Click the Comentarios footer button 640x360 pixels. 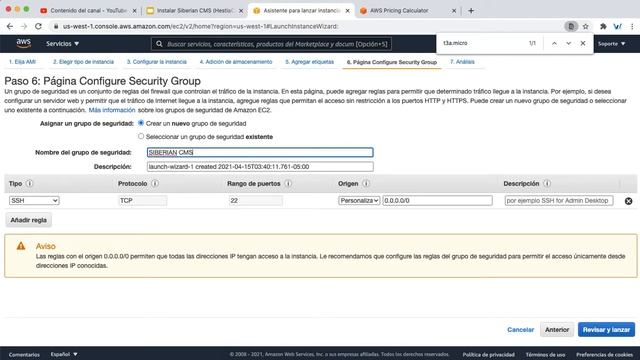[x=24, y=355]
